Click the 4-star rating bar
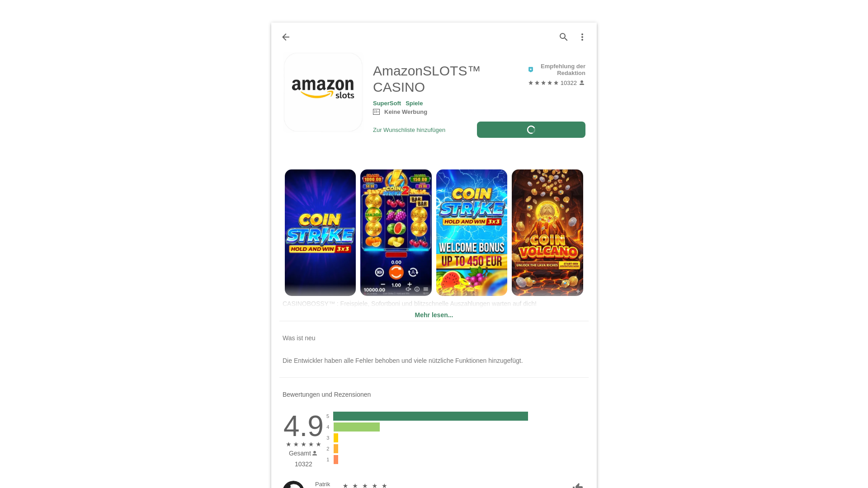Screen dimensions: 868x488 pyautogui.click(x=357, y=427)
